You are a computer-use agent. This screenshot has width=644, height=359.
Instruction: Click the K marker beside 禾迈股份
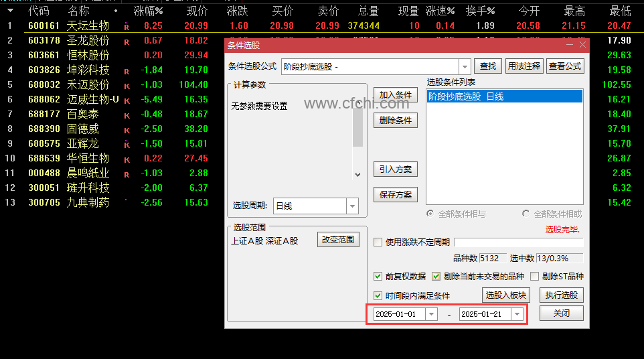click(x=127, y=86)
